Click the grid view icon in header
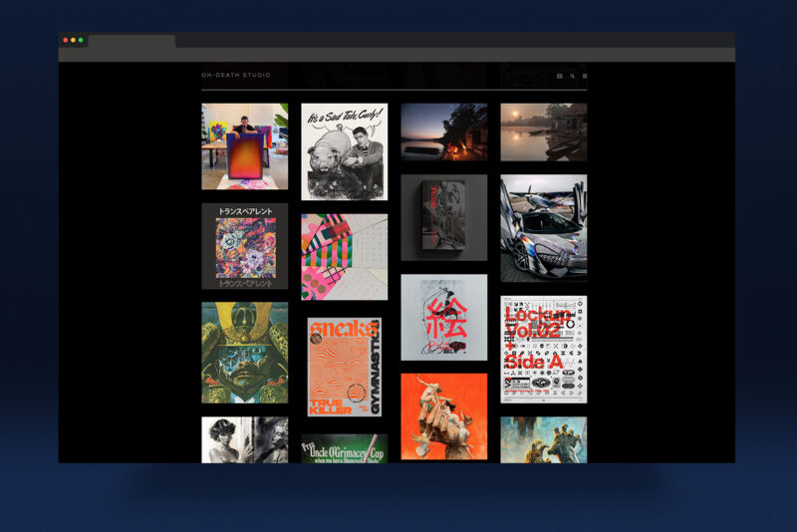Image resolution: width=797 pixels, height=532 pixels. [560, 76]
